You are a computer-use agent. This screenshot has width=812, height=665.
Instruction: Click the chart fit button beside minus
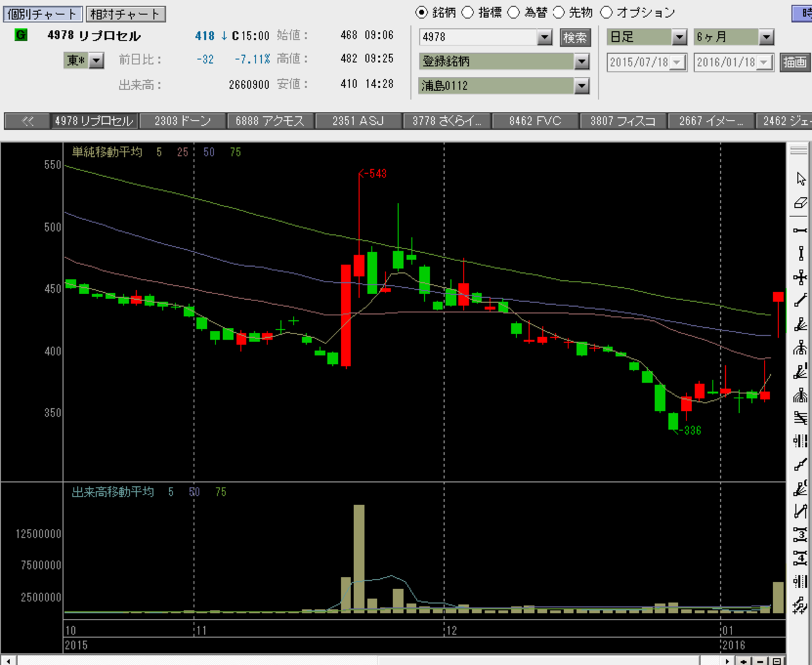[x=776, y=661]
